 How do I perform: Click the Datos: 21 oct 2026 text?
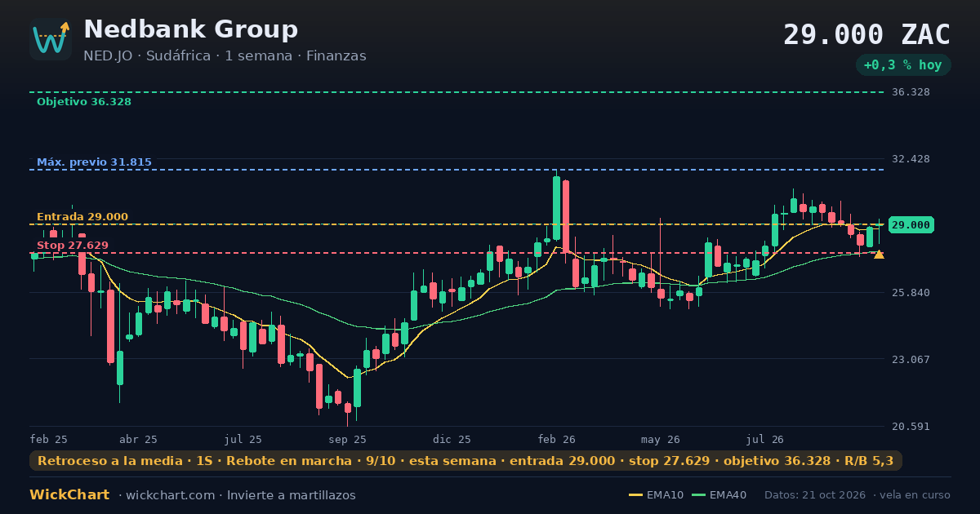tap(814, 495)
